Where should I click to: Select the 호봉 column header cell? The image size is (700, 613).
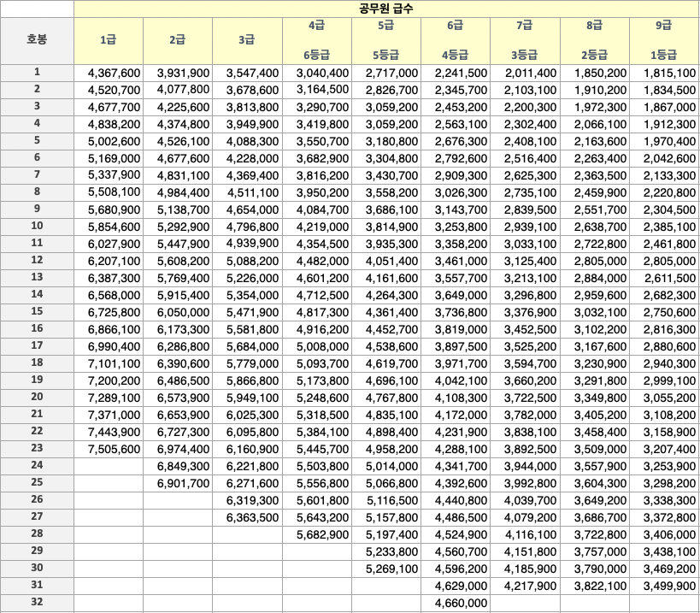click(37, 41)
